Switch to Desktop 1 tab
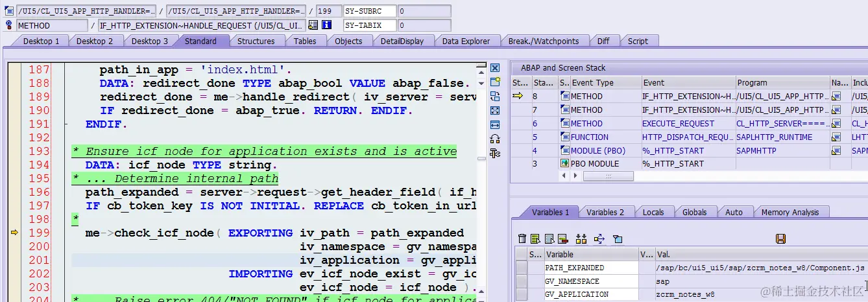The height and width of the screenshot is (302, 868). click(x=42, y=41)
